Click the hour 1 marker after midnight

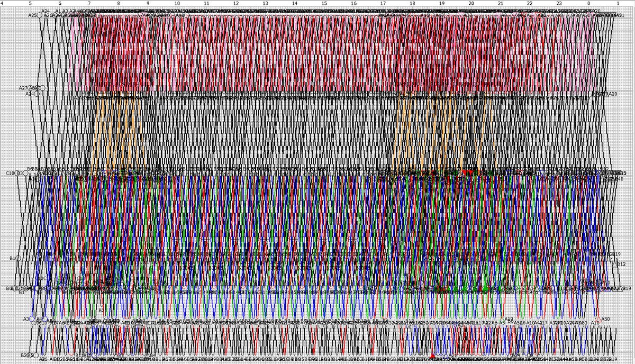(618, 3)
